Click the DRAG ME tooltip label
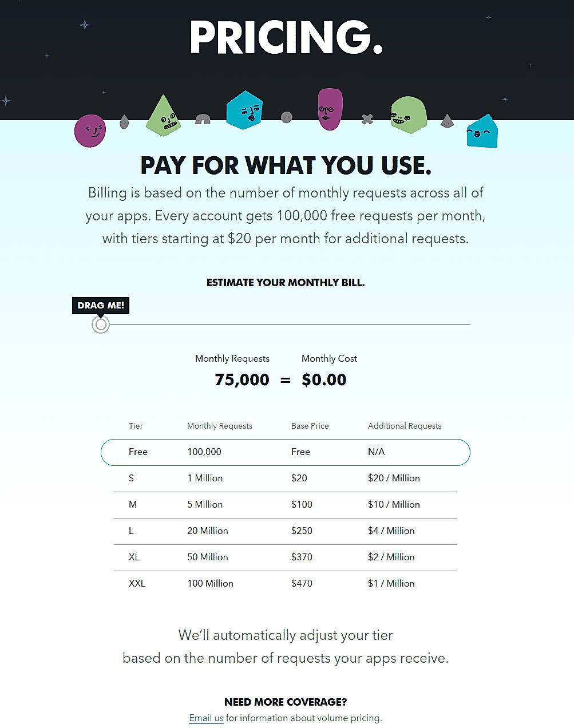 (x=100, y=305)
